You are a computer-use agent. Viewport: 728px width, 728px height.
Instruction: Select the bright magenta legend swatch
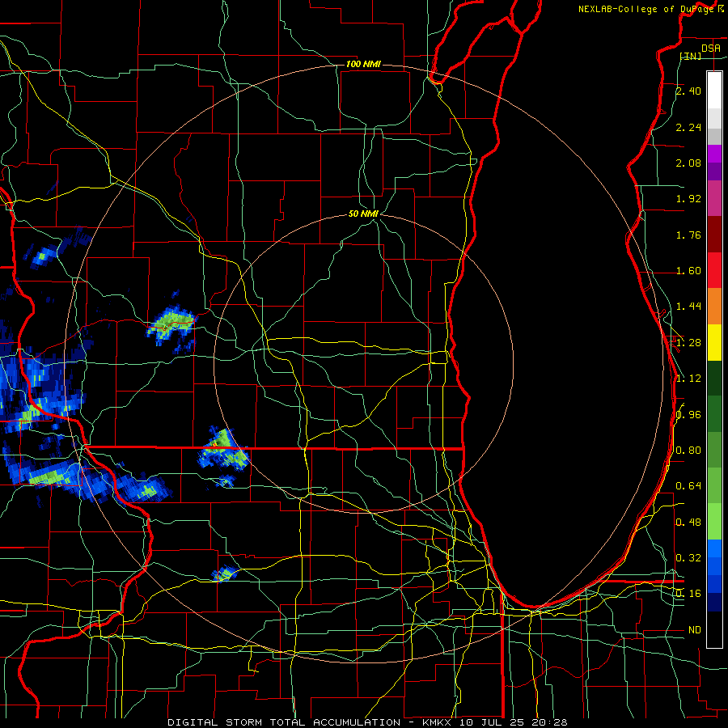pos(714,154)
